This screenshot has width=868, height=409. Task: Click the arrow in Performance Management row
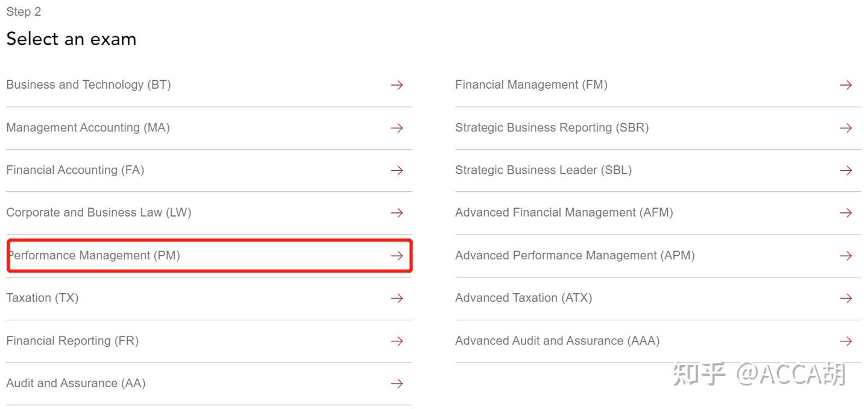click(397, 256)
